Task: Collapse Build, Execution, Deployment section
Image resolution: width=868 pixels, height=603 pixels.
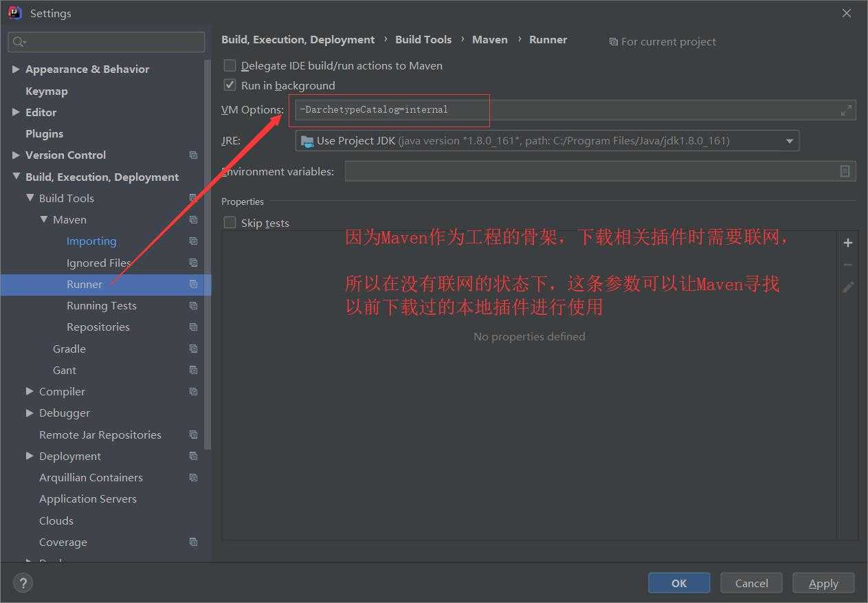Action: (16, 177)
